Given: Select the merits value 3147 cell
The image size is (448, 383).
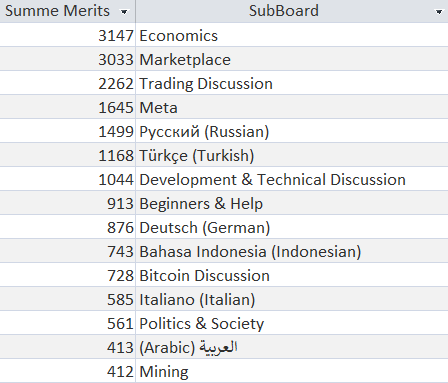Looking at the screenshot, I should point(67,35).
